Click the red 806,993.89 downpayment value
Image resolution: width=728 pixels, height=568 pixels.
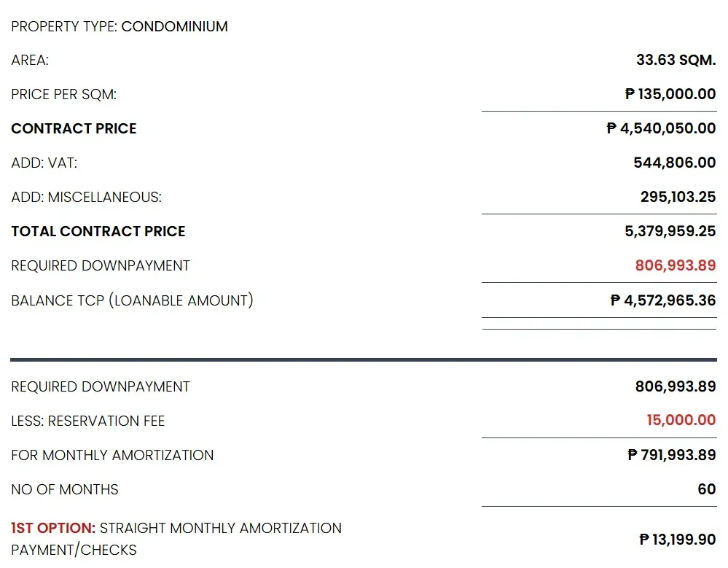(x=675, y=265)
